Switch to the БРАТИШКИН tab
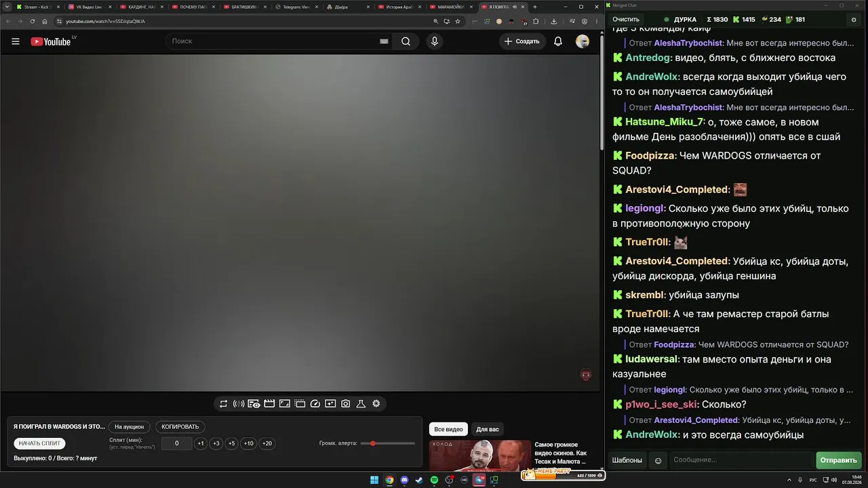This screenshot has width=868, height=488. pyautogui.click(x=245, y=7)
